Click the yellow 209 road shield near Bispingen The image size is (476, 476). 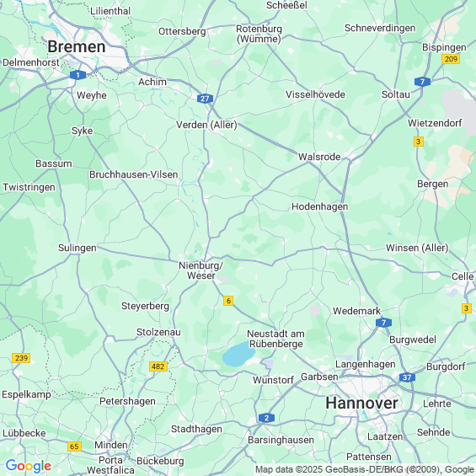click(451, 59)
